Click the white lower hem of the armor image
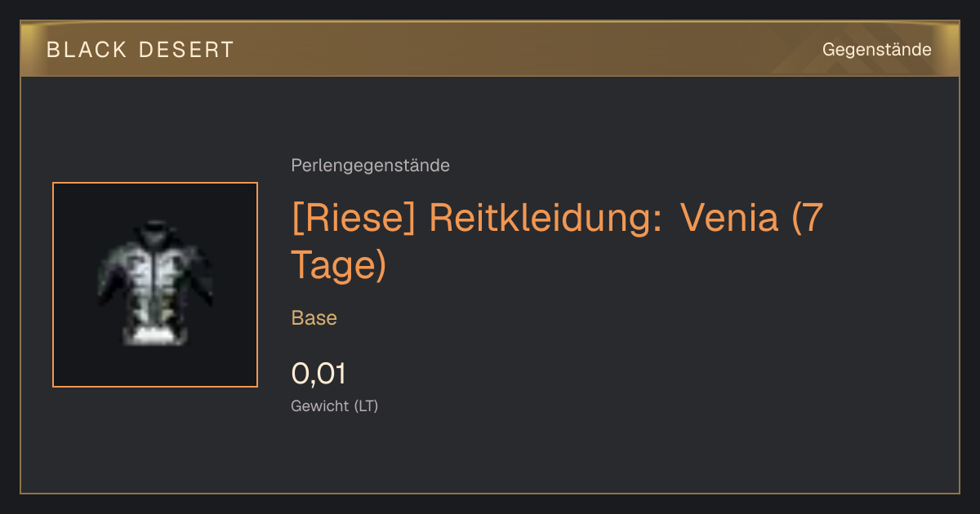This screenshot has height=514, width=980. 155,333
